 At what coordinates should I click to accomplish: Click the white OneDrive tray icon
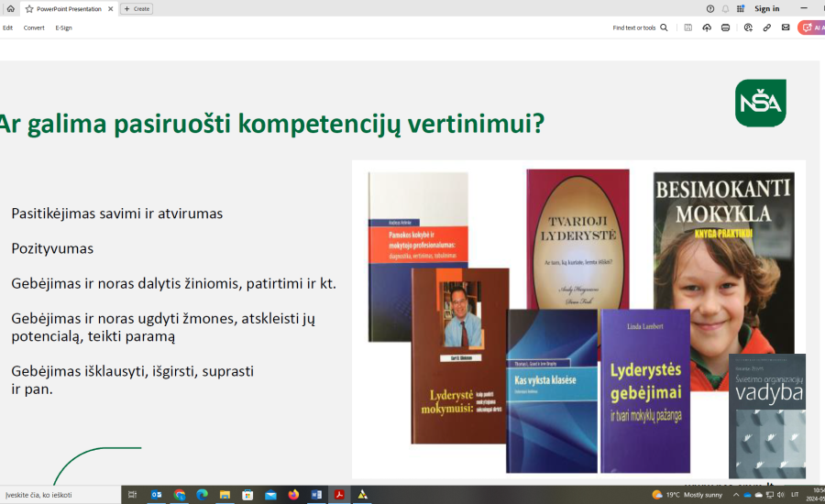click(x=758, y=495)
